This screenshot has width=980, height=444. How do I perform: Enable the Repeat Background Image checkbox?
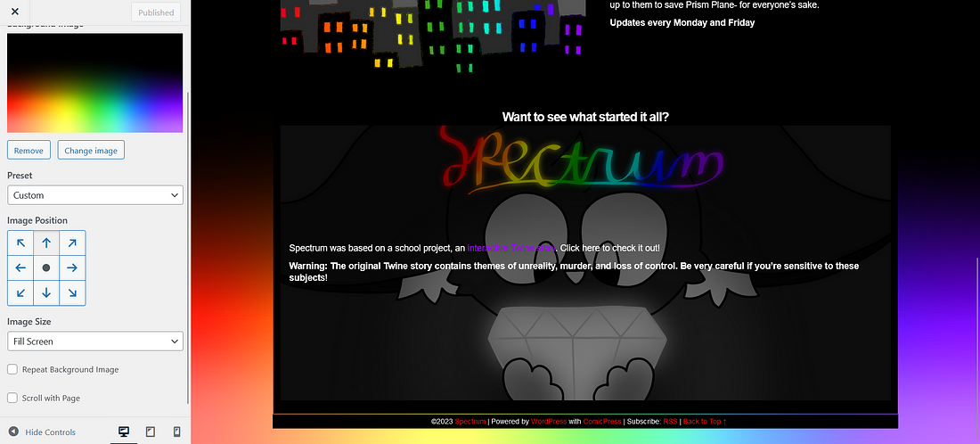click(12, 370)
